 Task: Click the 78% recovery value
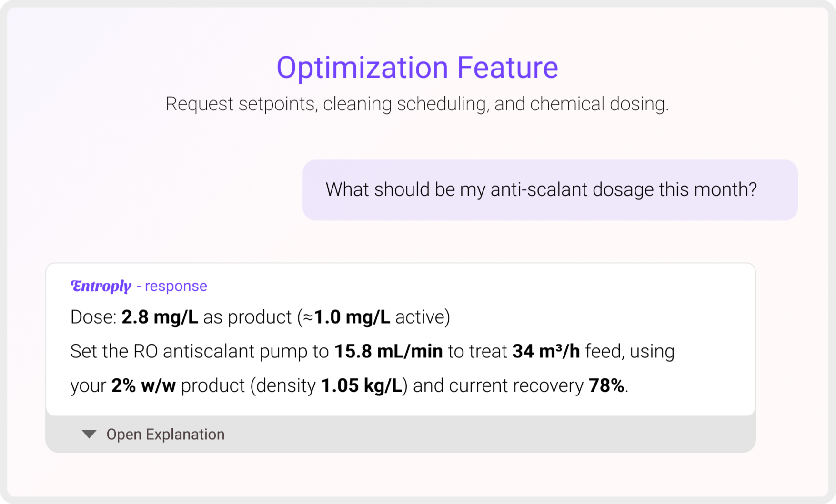coord(606,385)
